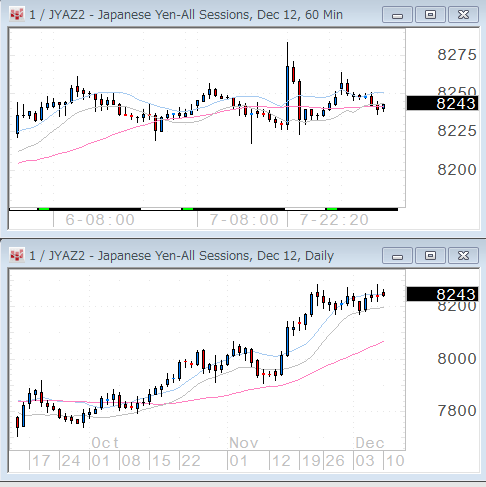Click the 6-08:00 time axis label
The width and height of the screenshot is (486, 487).
pyautogui.click(x=100, y=220)
